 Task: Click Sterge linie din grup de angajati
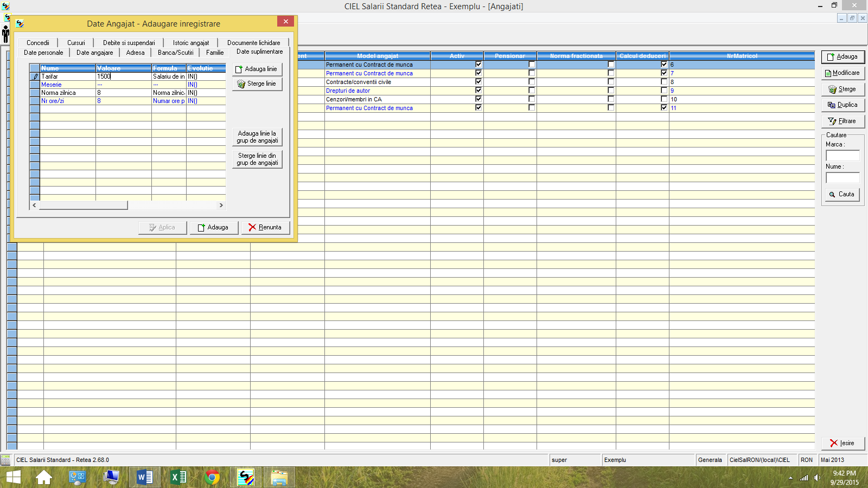(x=257, y=159)
